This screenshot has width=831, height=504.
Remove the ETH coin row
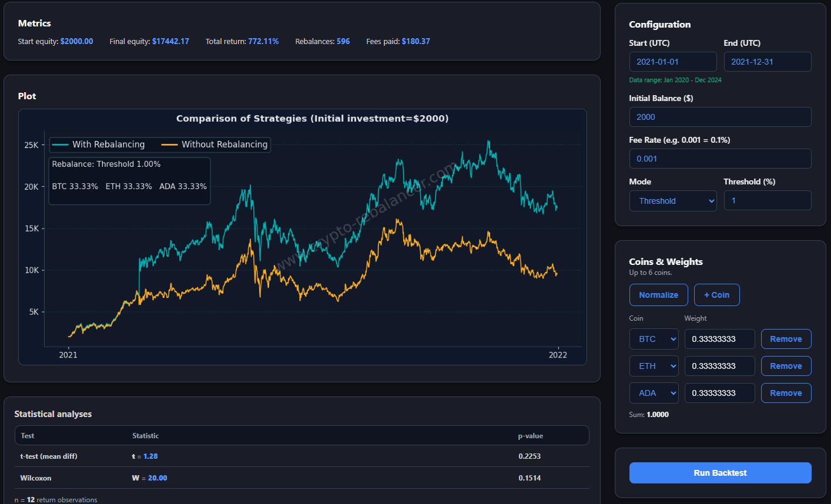click(786, 366)
